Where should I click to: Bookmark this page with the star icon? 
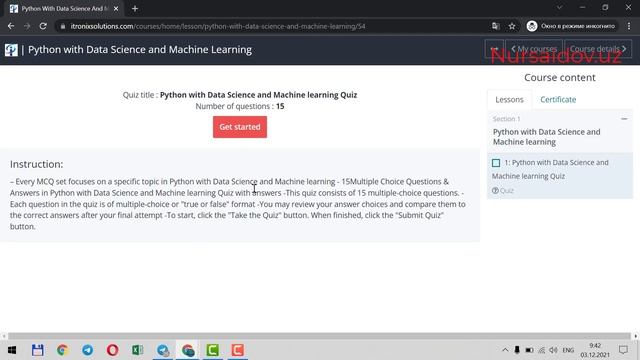(512, 26)
